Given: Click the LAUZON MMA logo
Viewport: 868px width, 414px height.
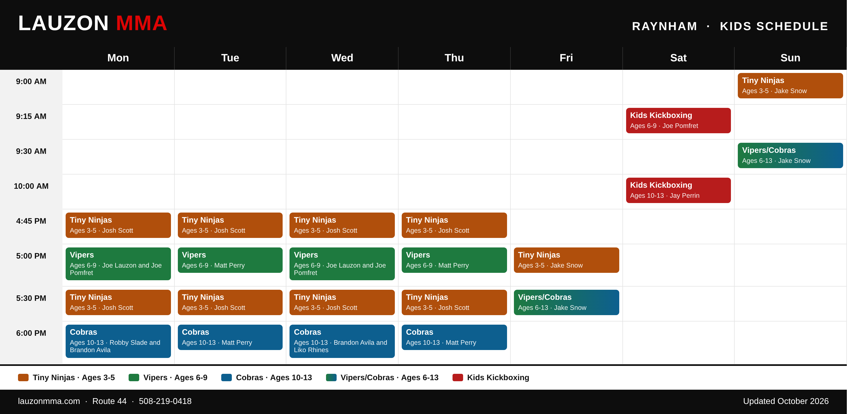Looking at the screenshot, I should pyautogui.click(x=93, y=23).
